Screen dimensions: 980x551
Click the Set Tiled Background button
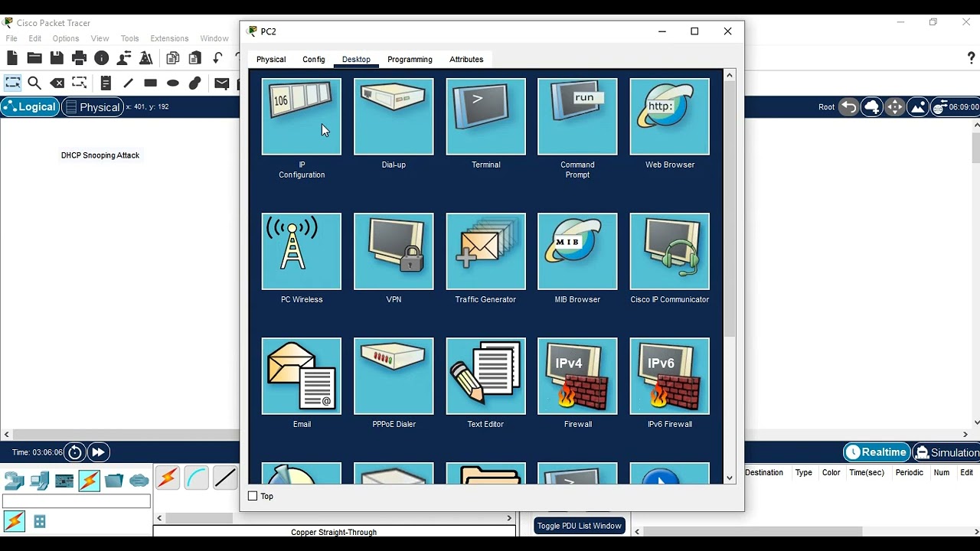[x=918, y=107]
